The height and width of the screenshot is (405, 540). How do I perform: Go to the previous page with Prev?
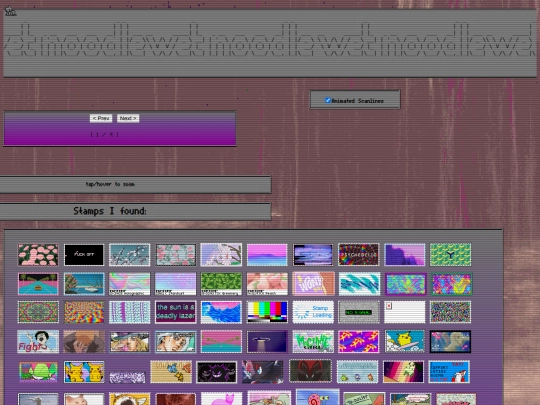[101, 118]
